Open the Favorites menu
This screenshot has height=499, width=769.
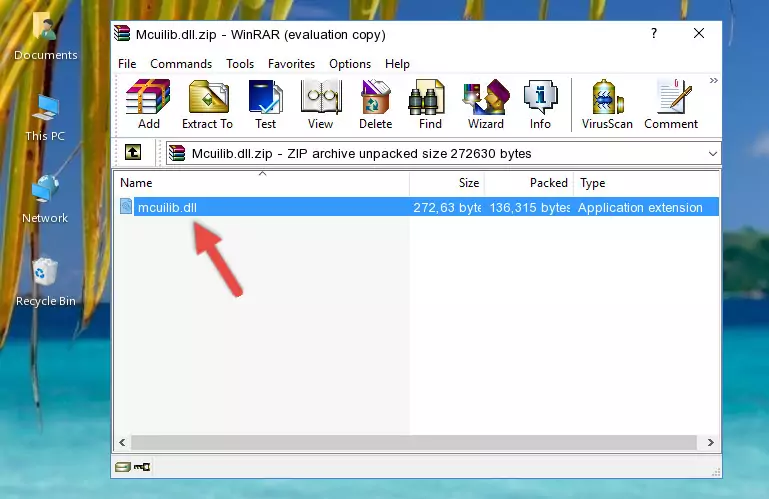[291, 64]
